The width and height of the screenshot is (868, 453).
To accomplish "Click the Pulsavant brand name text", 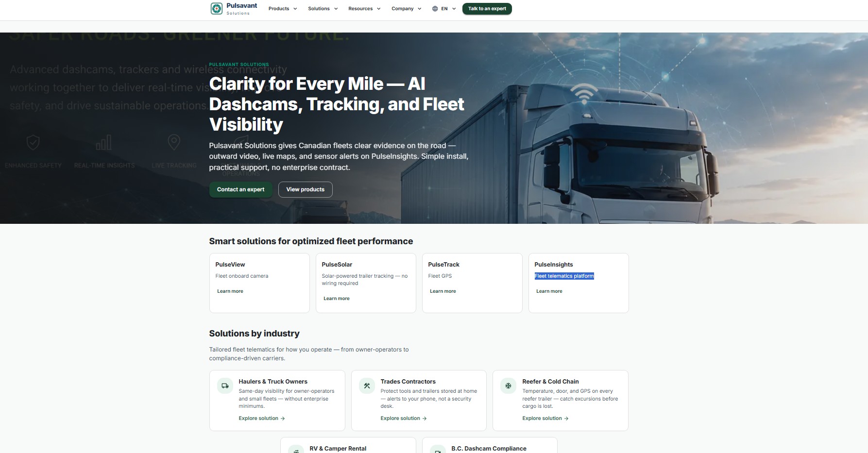I will click(242, 6).
